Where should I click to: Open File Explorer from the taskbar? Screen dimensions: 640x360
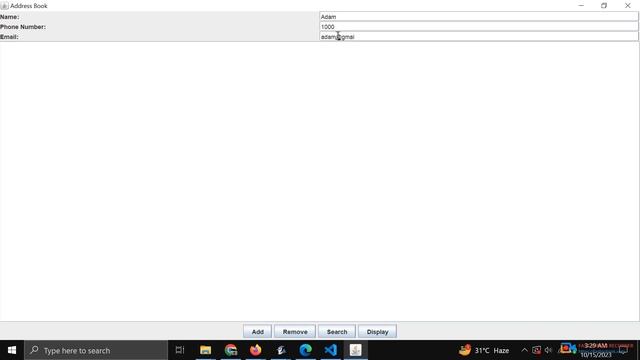pyautogui.click(x=205, y=350)
